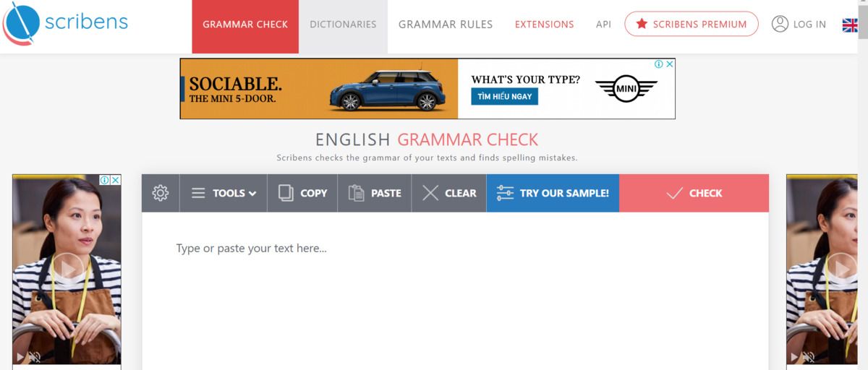Go to the Scribens logo homepage
Image resolution: width=868 pixels, height=370 pixels.
65,23
